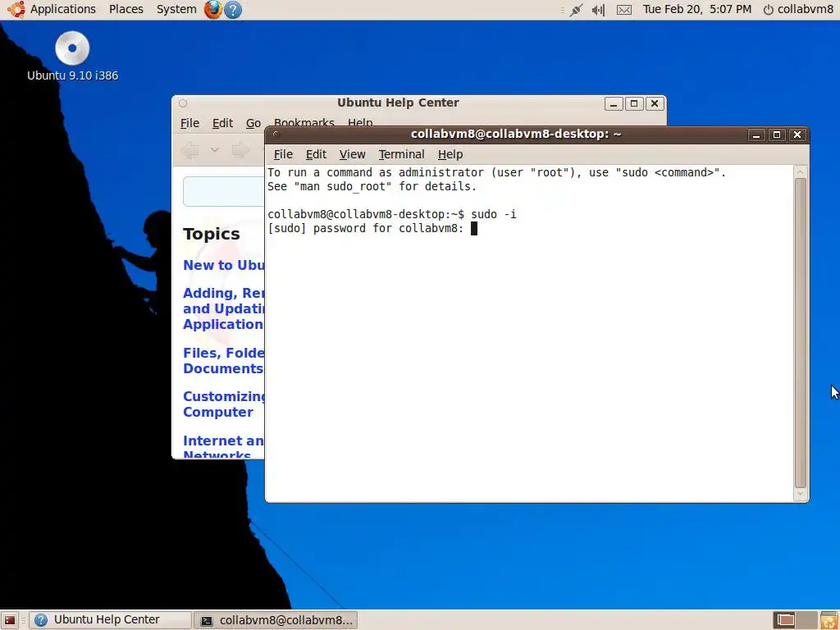
Task: Click the terminal scrollbar up arrow
Action: coord(801,172)
